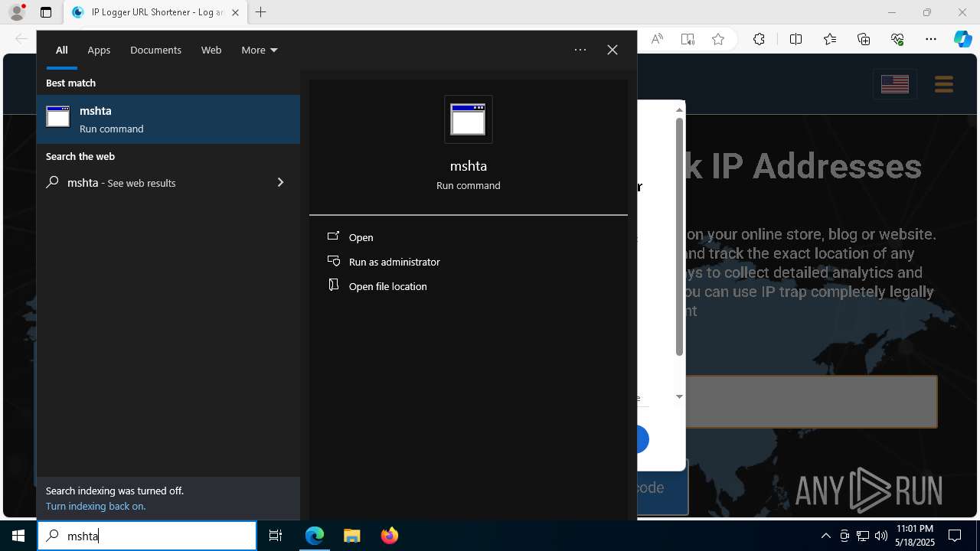Click the search magnifier icon beside web result

[x=52, y=182]
